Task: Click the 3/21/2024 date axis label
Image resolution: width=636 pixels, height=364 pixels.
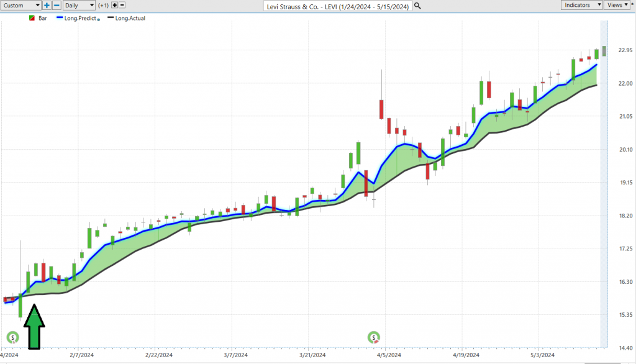Action: coord(312,355)
